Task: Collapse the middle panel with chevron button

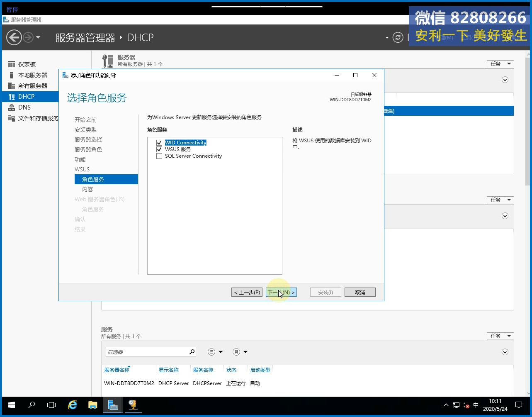Action: 505,216
